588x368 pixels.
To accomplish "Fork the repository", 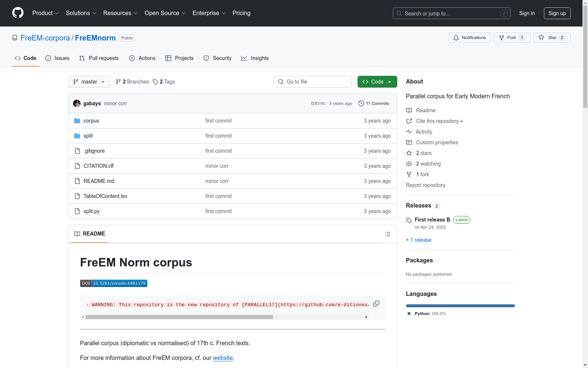I will pos(512,38).
